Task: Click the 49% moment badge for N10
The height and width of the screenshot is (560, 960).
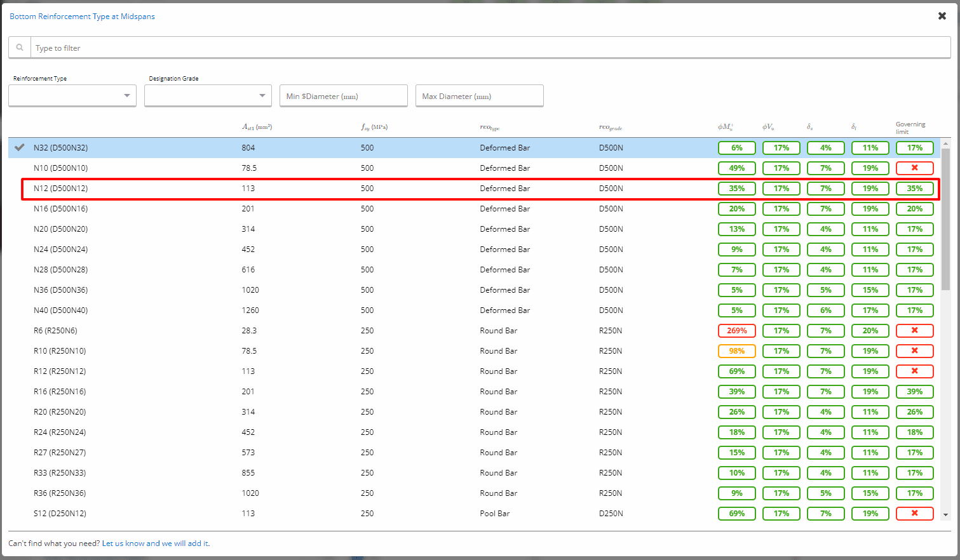Action: 737,168
